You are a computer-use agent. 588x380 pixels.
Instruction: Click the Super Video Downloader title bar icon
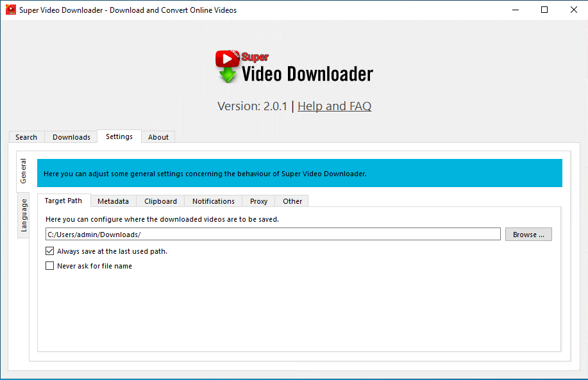[x=10, y=10]
